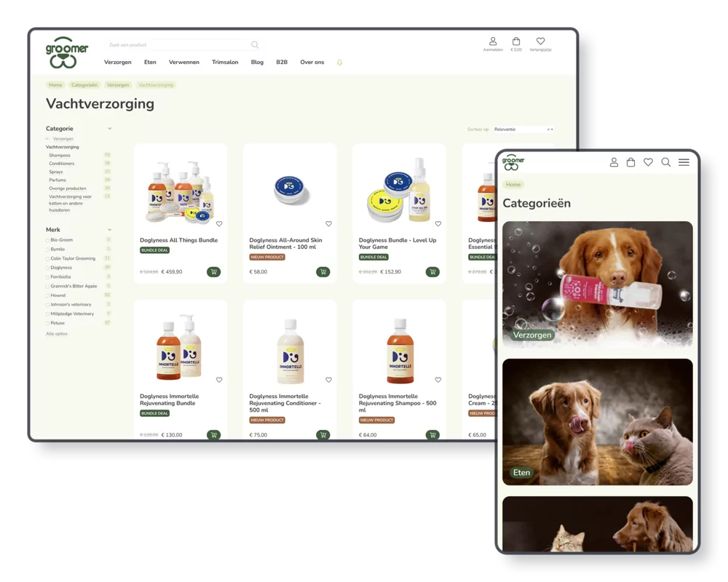
Task: Open the Verlanglijstje heart icon in header
Action: click(540, 42)
